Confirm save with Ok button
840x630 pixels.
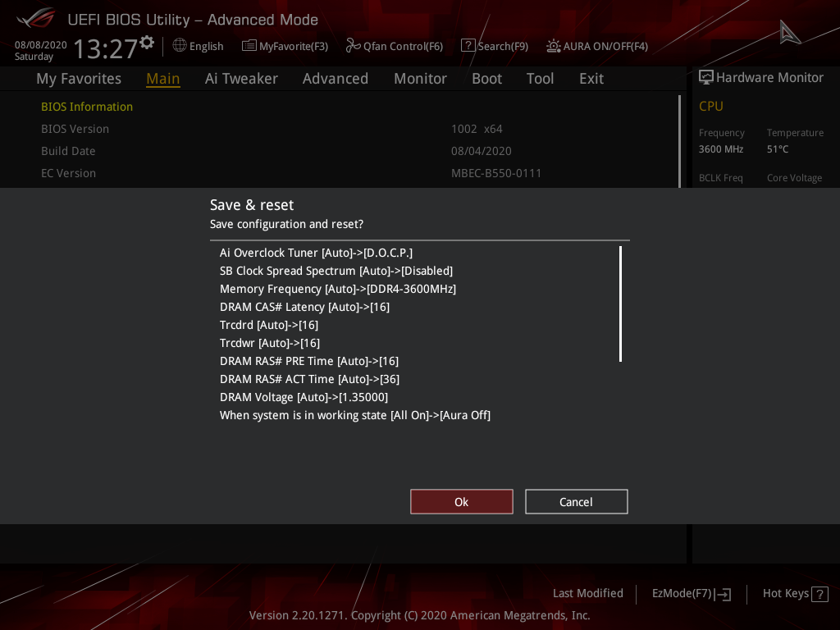click(x=462, y=502)
